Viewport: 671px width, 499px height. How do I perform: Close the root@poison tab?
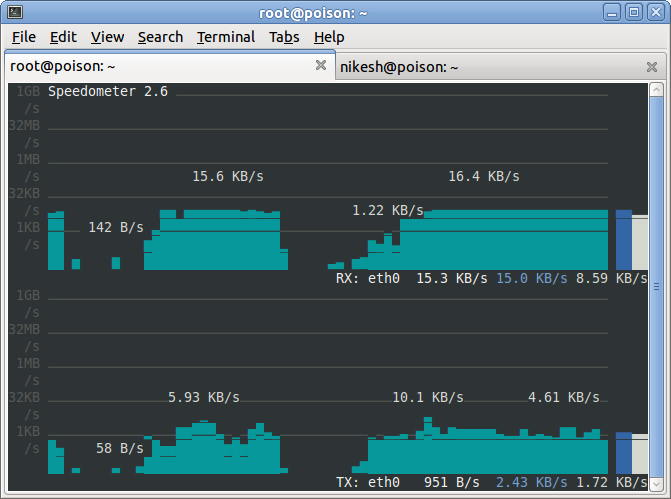coord(321,65)
